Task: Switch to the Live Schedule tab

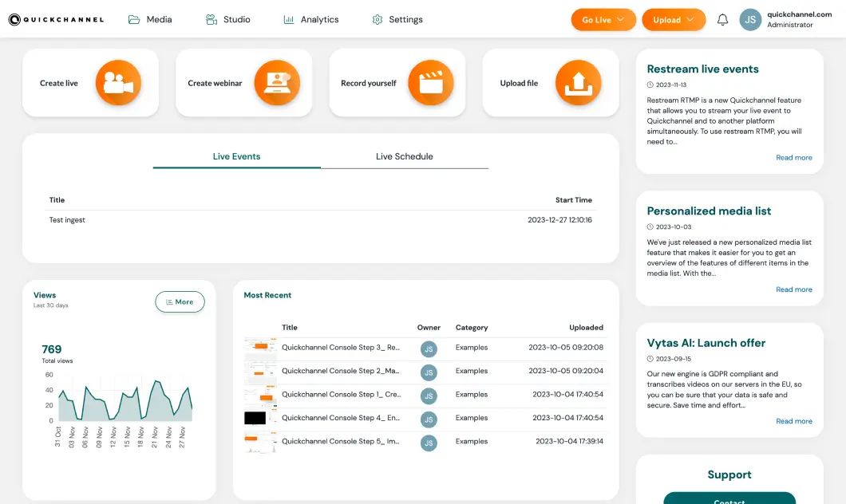Action: (404, 156)
